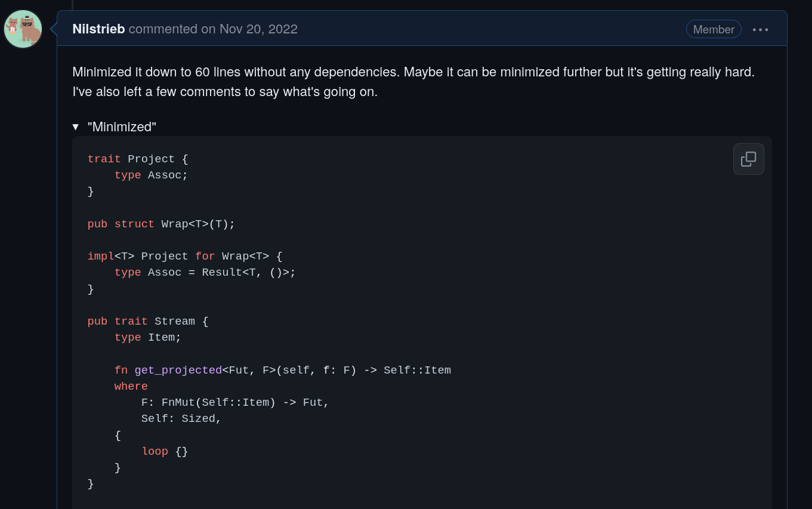The height and width of the screenshot is (509, 812).
Task: Click the where keyword in code
Action: coord(131,387)
